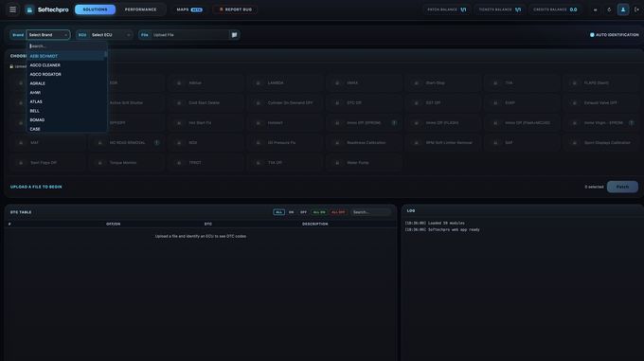This screenshot has width=644, height=361.
Task: Show ALL DTC codes filter
Action: (278, 212)
